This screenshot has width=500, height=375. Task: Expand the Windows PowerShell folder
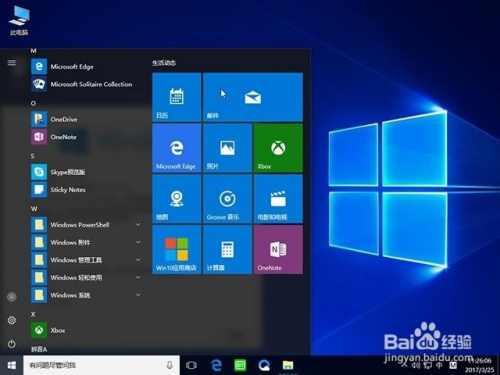pyautogui.click(x=87, y=225)
